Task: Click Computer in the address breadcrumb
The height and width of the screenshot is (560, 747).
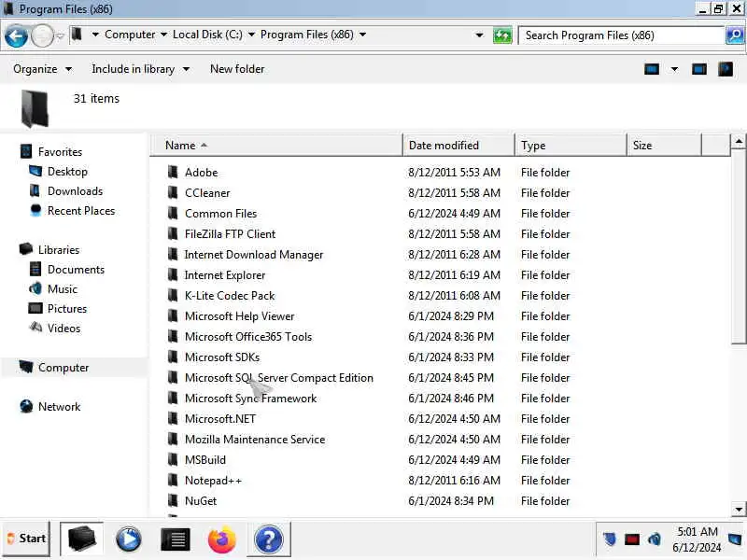Action: pos(130,35)
